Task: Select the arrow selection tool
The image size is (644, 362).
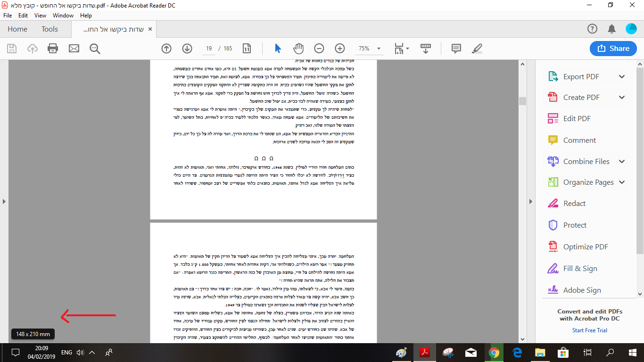Action: click(277, 48)
